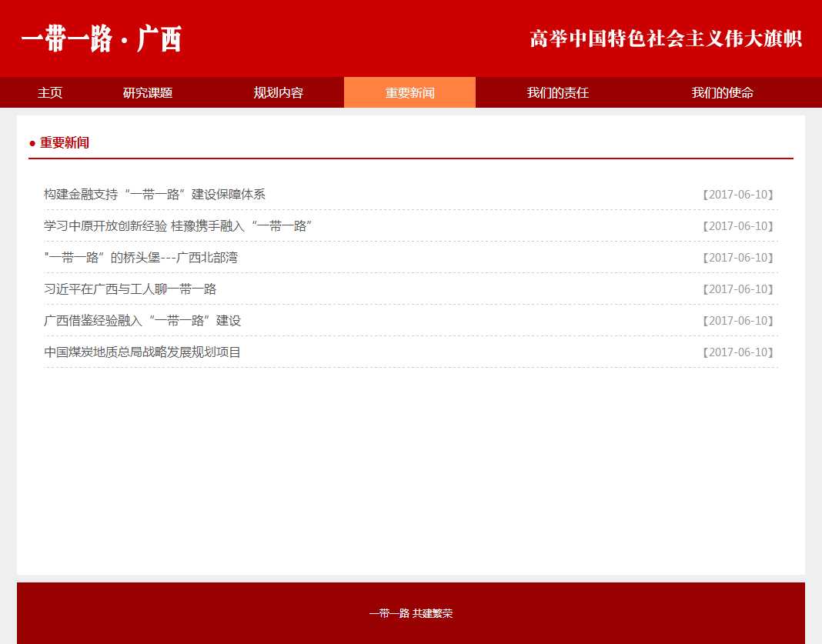View 中国煤炭地质总局战略发展规划项目 article
The image size is (822, 644).
142,352
